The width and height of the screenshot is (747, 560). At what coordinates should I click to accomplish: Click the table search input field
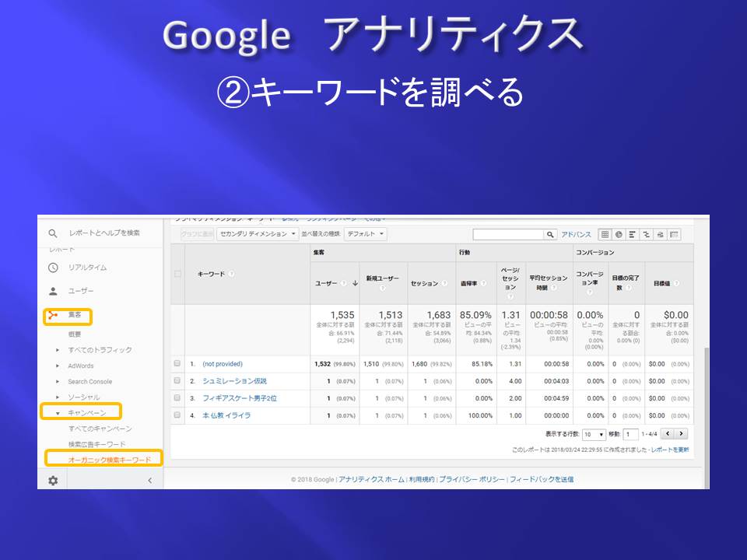[x=508, y=234]
